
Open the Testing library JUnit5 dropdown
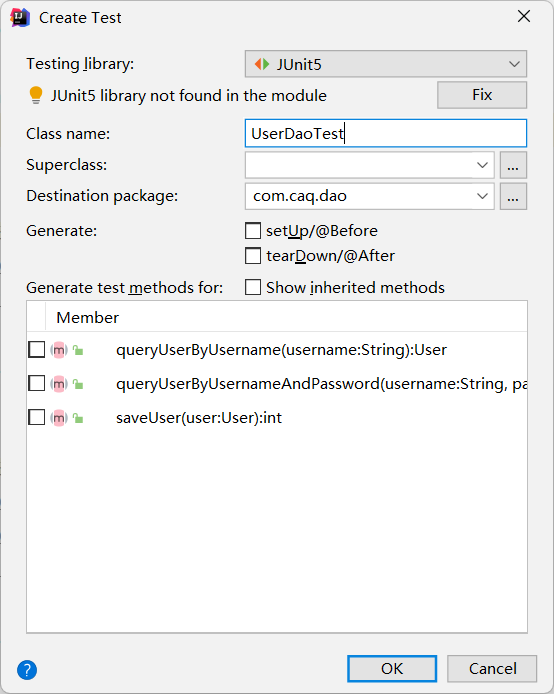(386, 64)
